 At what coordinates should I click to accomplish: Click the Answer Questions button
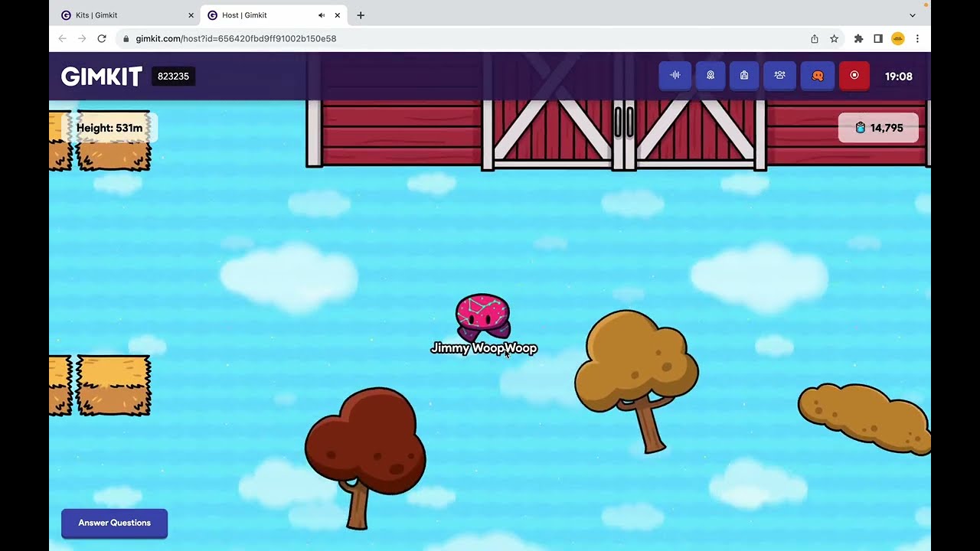pos(114,523)
